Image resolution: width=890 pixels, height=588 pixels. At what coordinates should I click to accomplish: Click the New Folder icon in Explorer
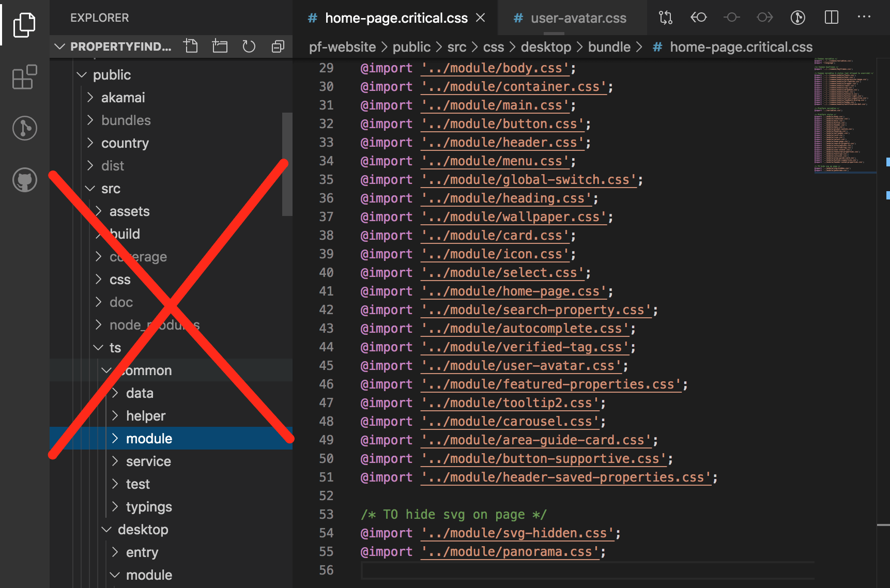click(220, 47)
